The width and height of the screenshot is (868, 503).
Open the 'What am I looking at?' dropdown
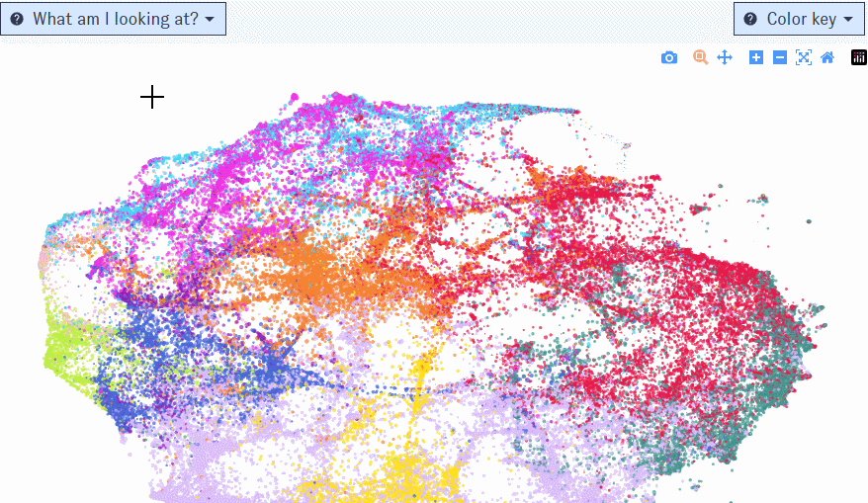pos(114,19)
